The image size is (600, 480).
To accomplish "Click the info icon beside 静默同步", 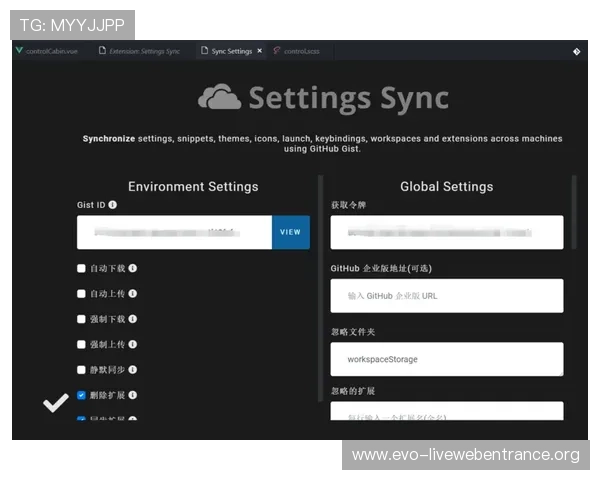I will (x=133, y=370).
